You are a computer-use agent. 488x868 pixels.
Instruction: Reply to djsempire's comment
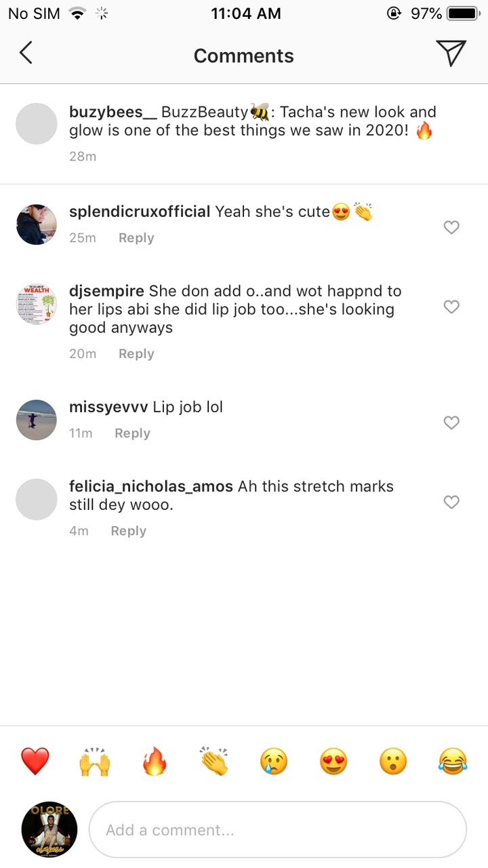point(136,354)
